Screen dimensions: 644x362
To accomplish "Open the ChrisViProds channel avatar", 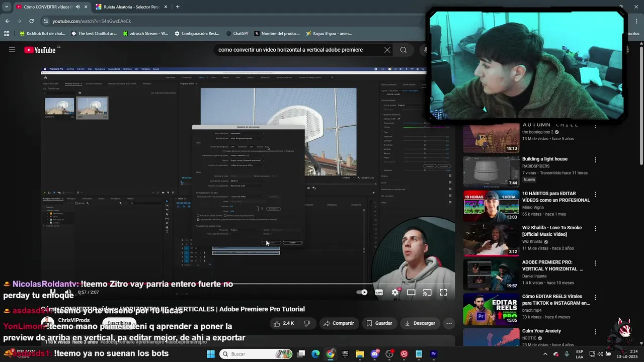I will 47,323.
